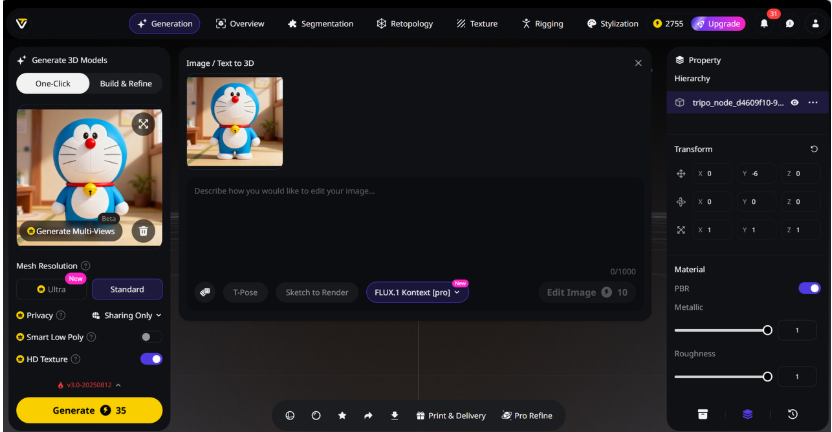Select the Build & Refine tab
Viewport: 832px width, 432px height.
coord(126,84)
